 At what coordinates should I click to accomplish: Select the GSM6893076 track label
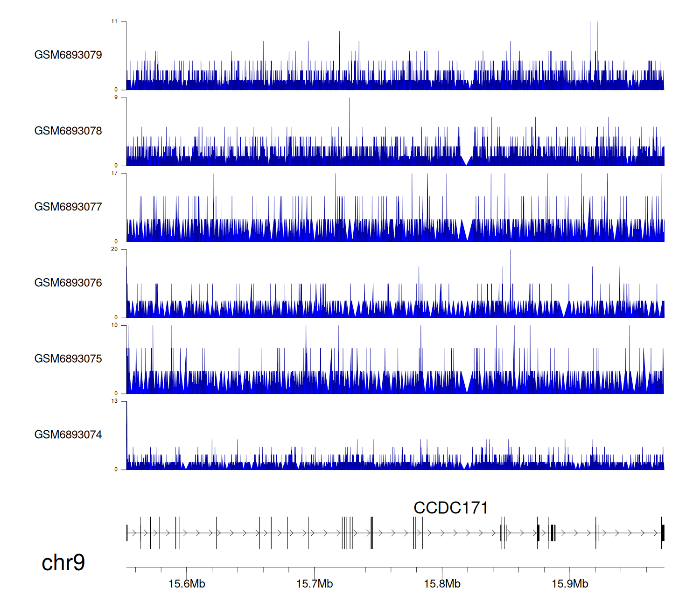coord(68,283)
